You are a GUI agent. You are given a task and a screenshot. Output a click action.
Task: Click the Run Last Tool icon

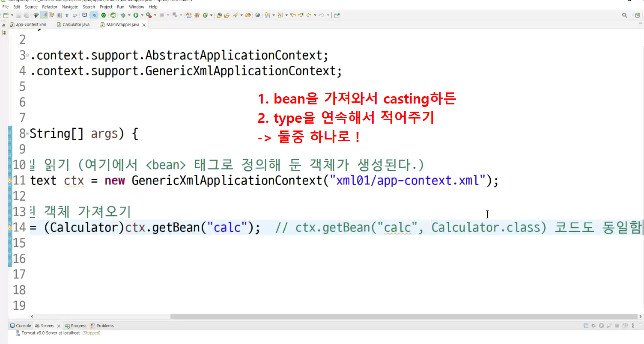coord(148,15)
